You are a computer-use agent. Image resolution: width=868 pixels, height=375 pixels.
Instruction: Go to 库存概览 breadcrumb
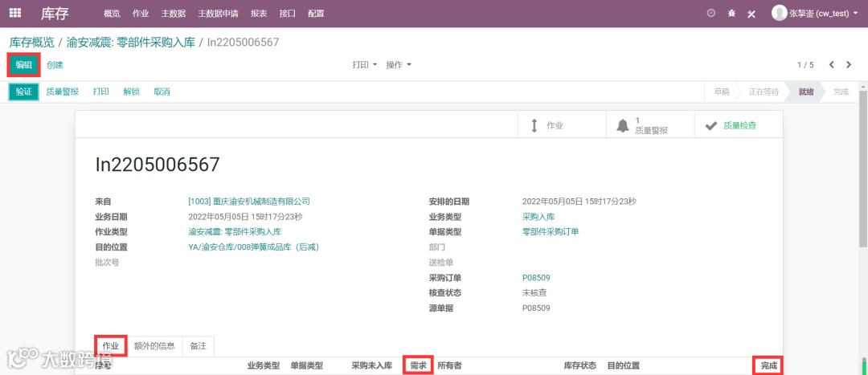[x=32, y=42]
